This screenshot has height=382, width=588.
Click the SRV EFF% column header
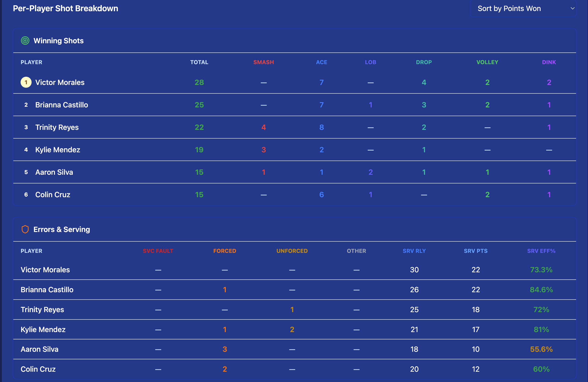click(541, 251)
